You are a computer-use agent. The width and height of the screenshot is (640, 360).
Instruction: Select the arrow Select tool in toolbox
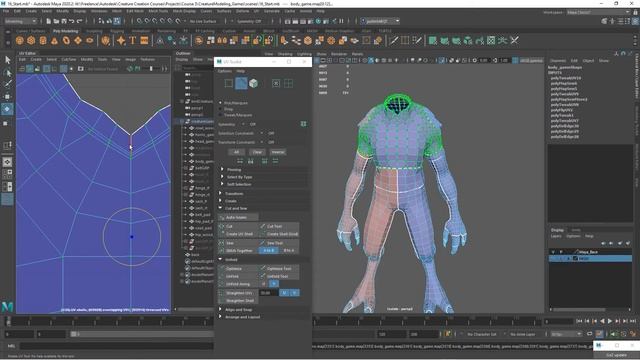(7, 60)
